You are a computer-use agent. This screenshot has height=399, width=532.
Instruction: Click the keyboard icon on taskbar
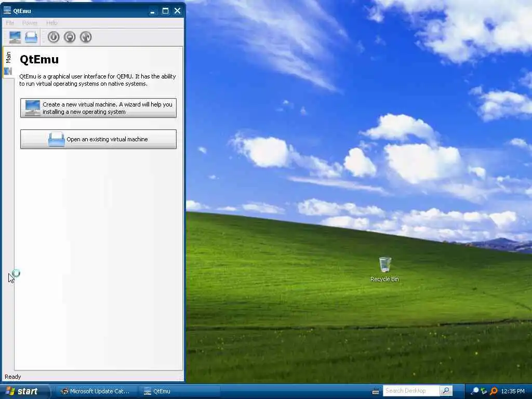pos(376,392)
